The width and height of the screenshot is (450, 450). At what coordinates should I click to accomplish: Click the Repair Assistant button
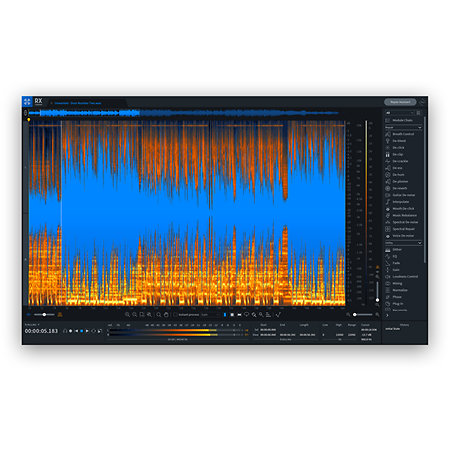[x=400, y=102]
